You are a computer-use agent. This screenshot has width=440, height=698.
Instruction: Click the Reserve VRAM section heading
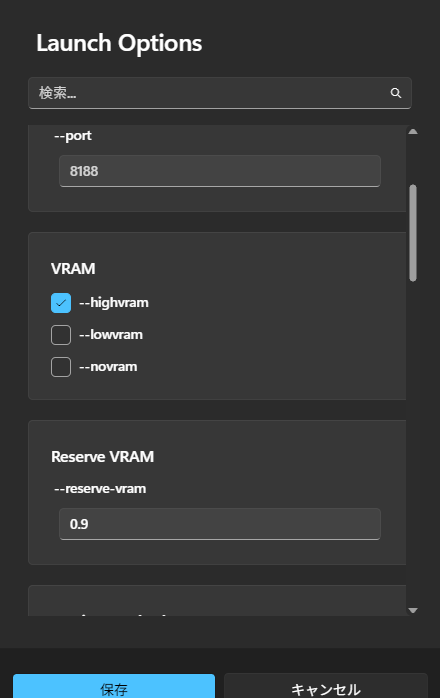click(102, 457)
